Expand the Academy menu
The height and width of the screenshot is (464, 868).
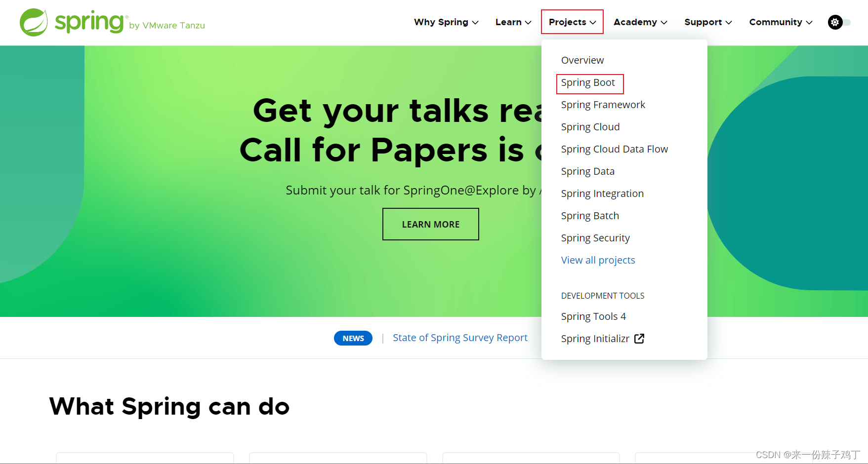pos(640,22)
